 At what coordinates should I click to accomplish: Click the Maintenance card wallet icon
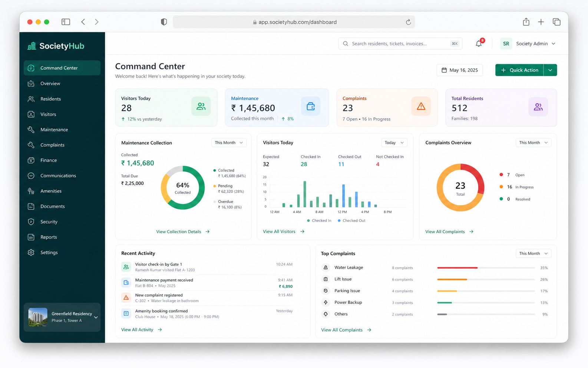[x=311, y=106]
